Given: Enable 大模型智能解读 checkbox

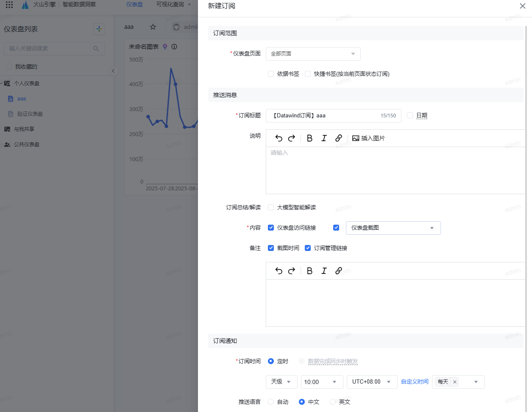Looking at the screenshot, I should 271,207.
